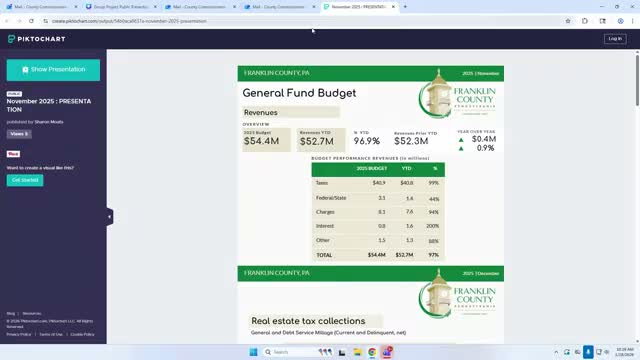Click the 2025 BUDGET column header

point(371,169)
